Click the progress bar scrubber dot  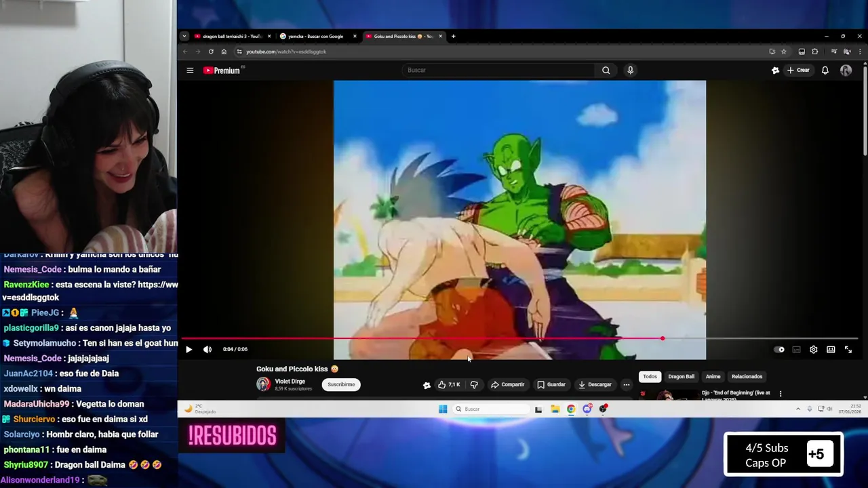click(663, 338)
